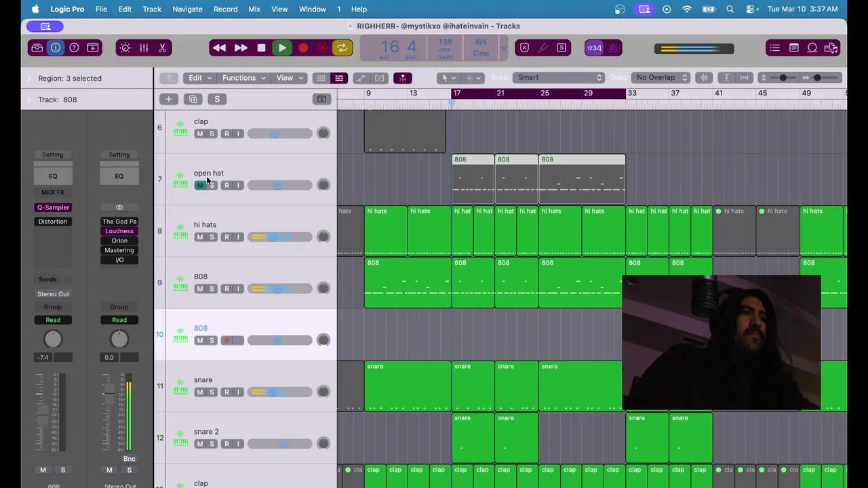The width and height of the screenshot is (868, 488).
Task: Stop playback with the square button
Action: point(261,48)
